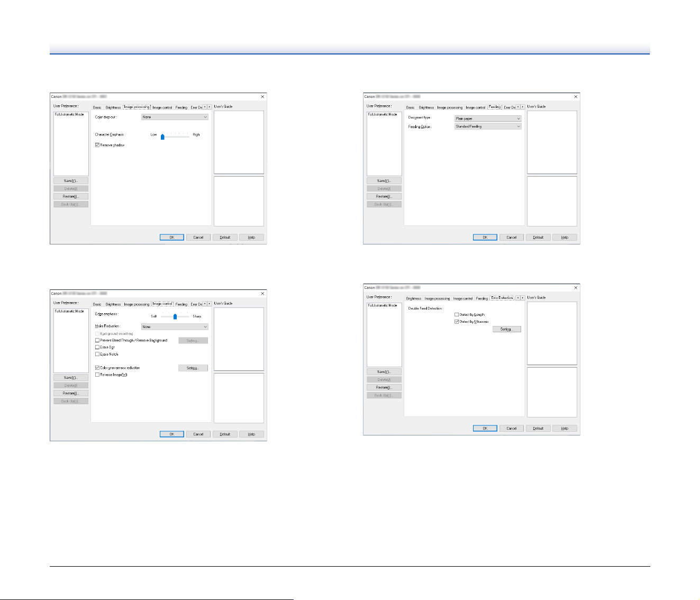
Task: Click Restore in the Image processing dialog
Action: [x=71, y=196]
